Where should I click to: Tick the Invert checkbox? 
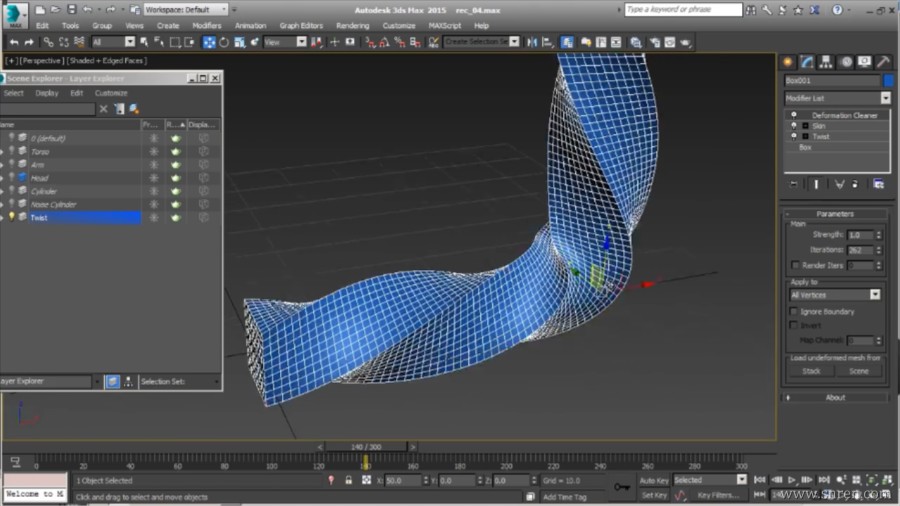click(x=794, y=325)
